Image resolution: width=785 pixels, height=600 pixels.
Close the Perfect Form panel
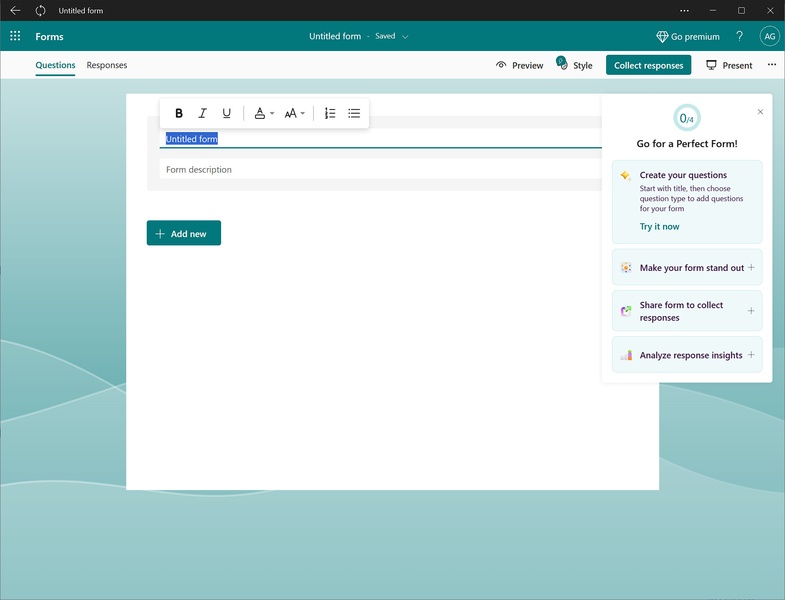[x=760, y=112]
